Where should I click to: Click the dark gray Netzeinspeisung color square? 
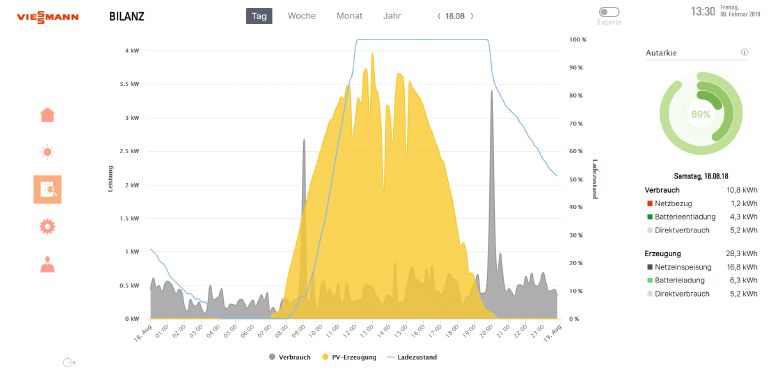click(x=649, y=267)
